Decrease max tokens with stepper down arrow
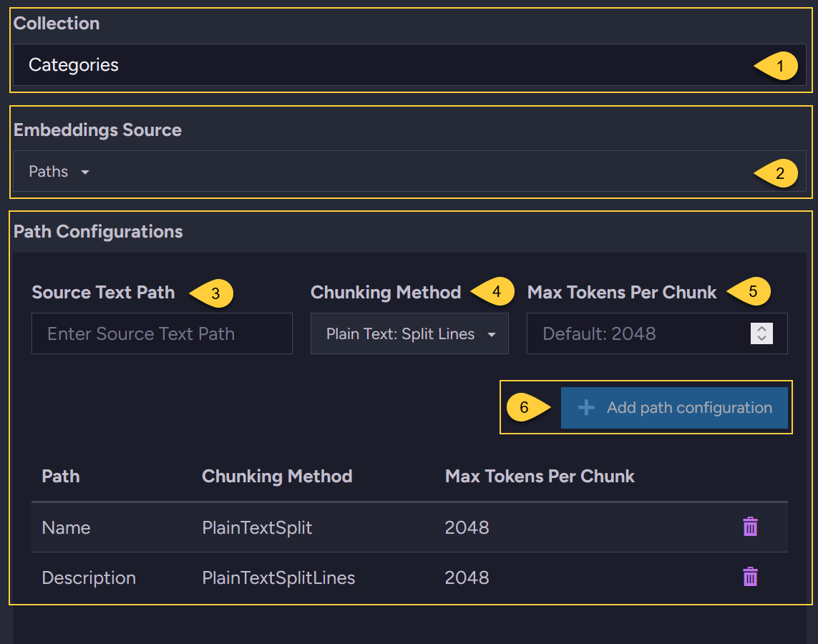Image resolution: width=818 pixels, height=644 pixels. 761,338
